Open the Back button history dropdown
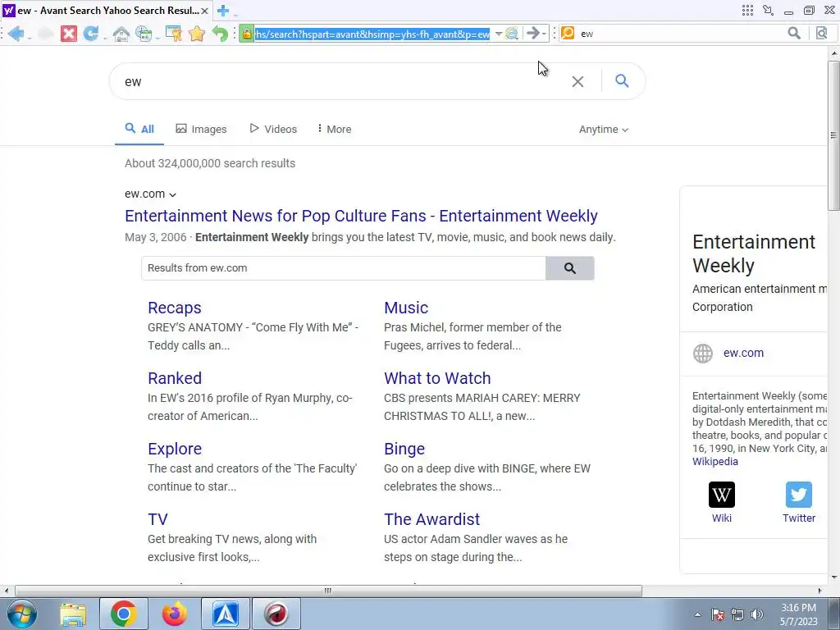 click(x=29, y=36)
